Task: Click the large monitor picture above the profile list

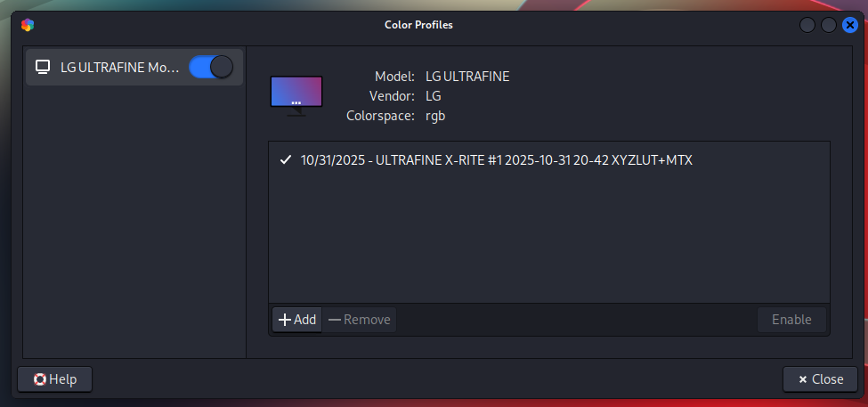Action: coord(296,94)
